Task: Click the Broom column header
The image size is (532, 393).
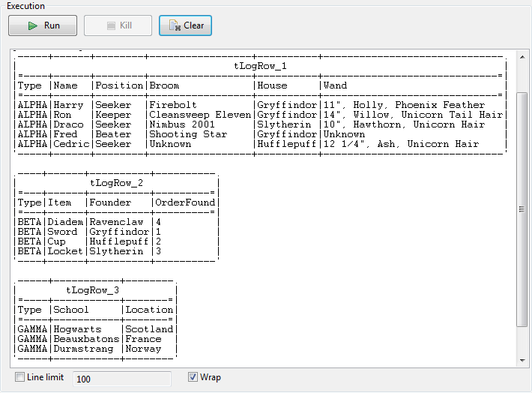Action: (164, 85)
